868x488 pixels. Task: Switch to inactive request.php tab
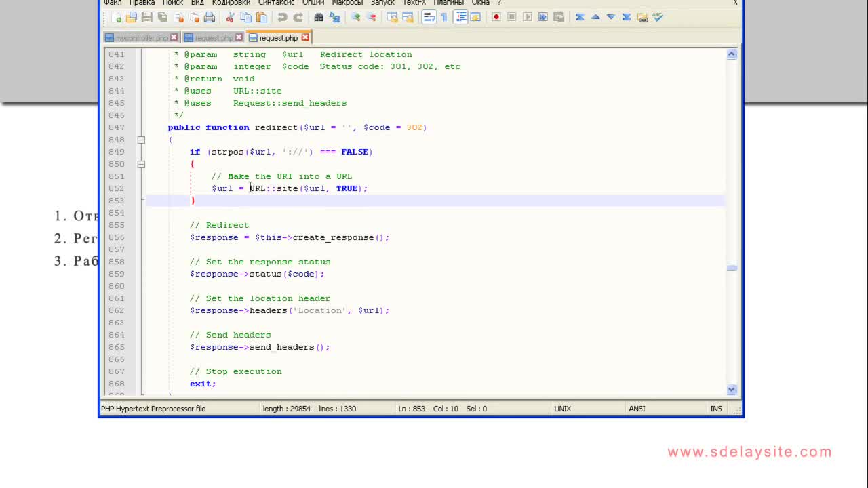tap(214, 38)
